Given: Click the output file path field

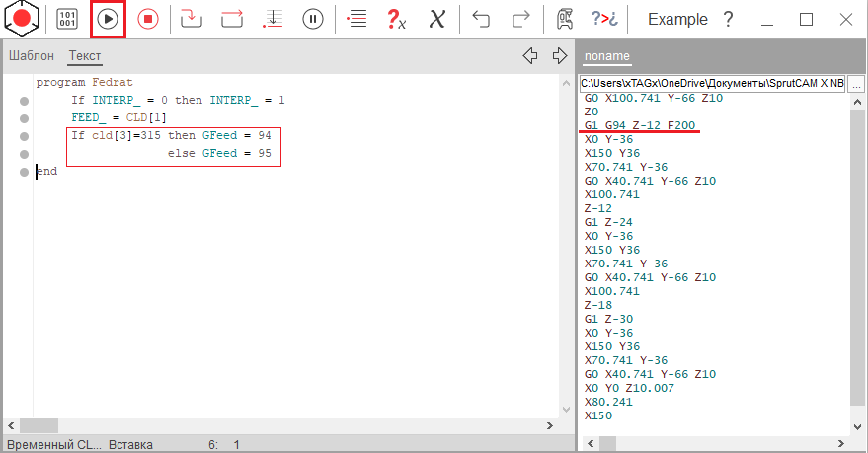Looking at the screenshot, I should tap(712, 84).
